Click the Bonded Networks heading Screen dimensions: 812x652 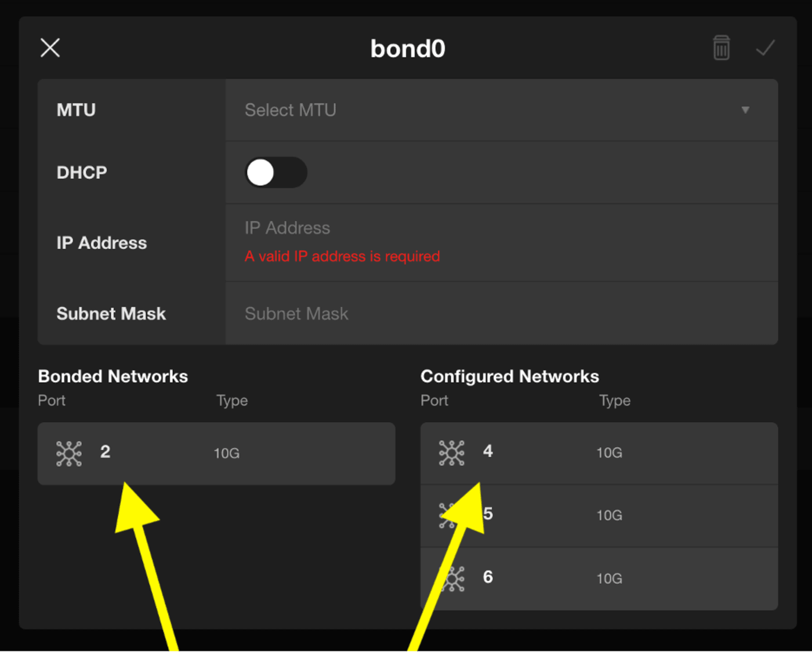(x=113, y=376)
